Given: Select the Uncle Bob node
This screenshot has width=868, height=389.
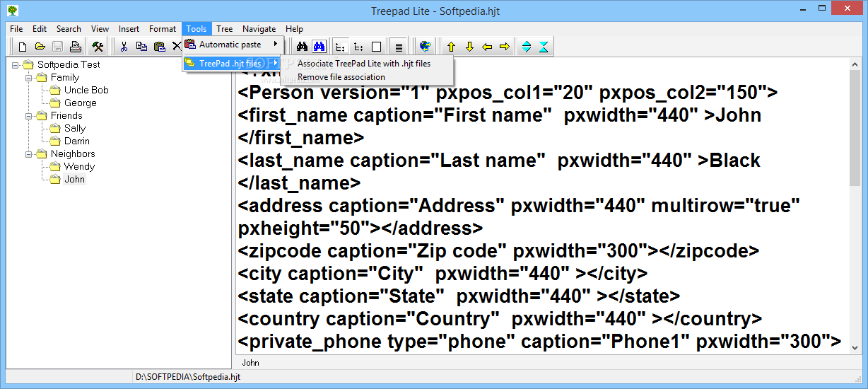Looking at the screenshot, I should 86,90.
